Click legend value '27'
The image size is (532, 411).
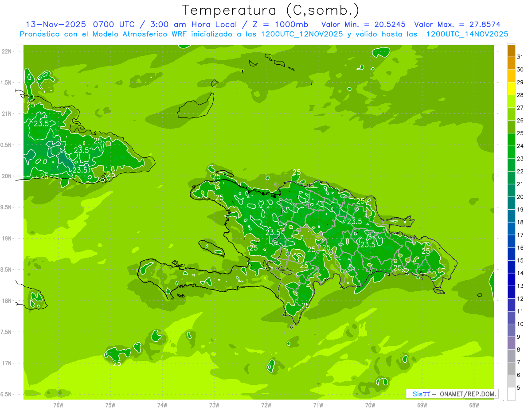(520, 108)
